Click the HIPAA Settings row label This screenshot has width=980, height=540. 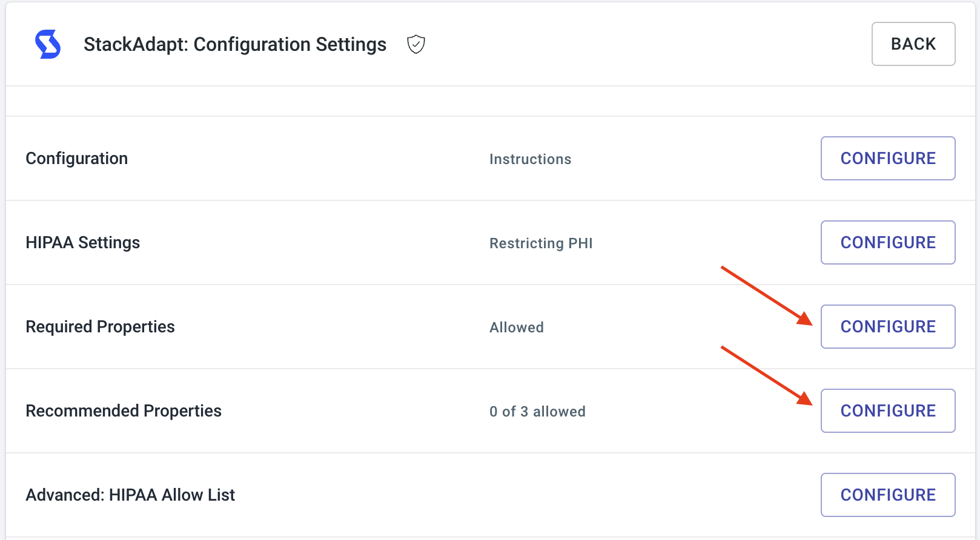tap(83, 243)
